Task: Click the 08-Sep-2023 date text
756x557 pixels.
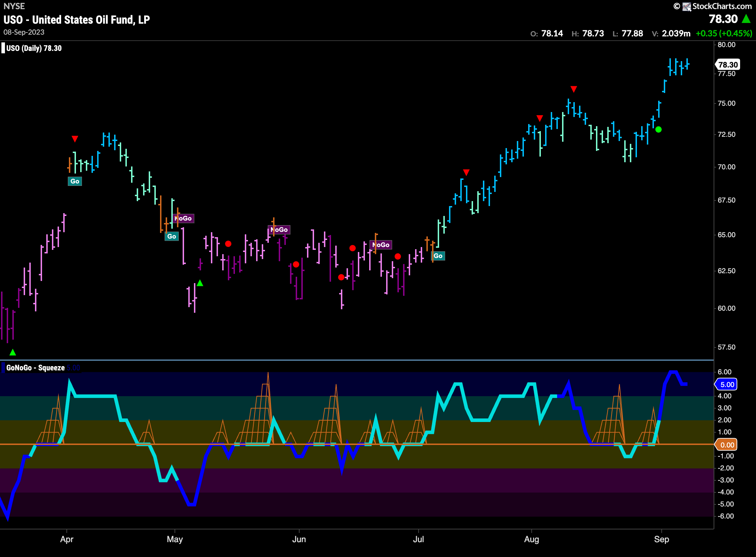Action: 24,32
